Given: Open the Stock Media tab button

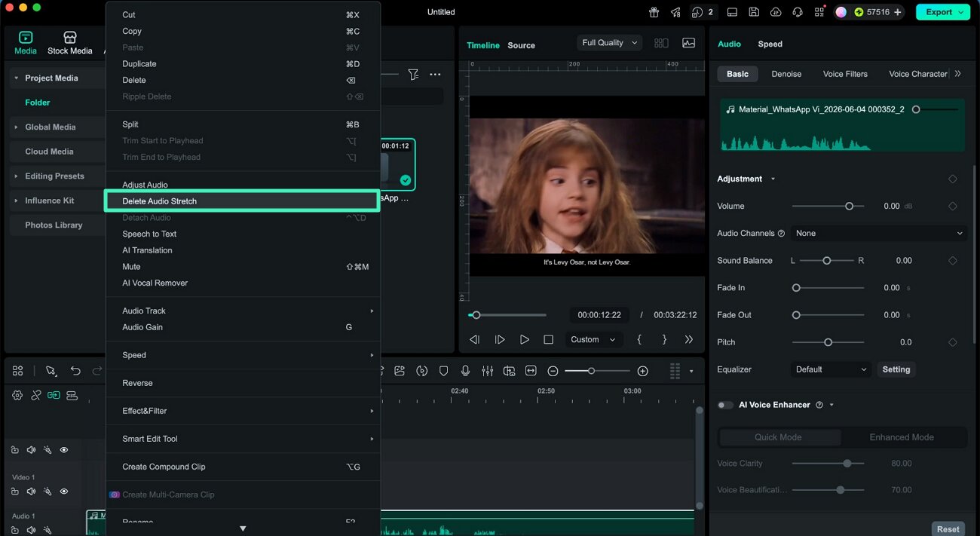Looking at the screenshot, I should pyautogui.click(x=70, y=44).
